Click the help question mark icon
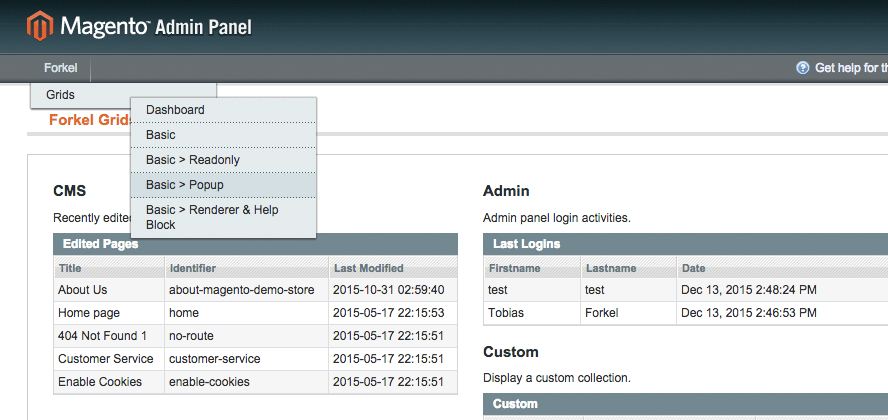This screenshot has width=888, height=420. [x=802, y=68]
